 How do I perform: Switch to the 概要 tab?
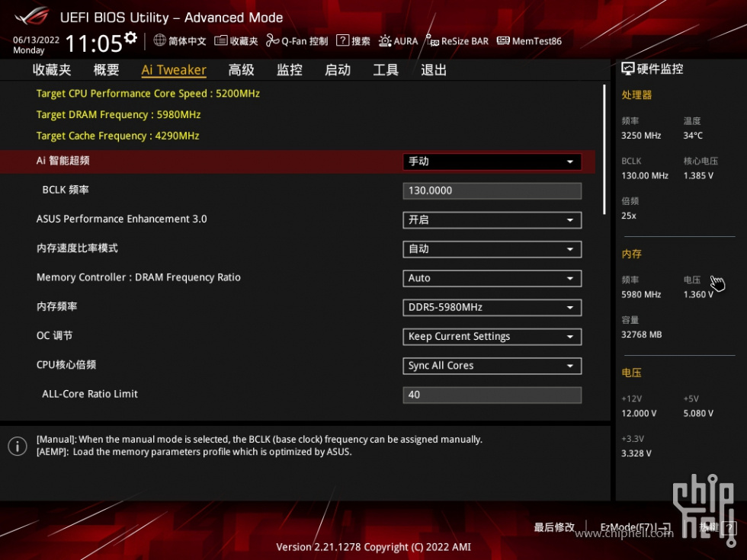pos(106,70)
